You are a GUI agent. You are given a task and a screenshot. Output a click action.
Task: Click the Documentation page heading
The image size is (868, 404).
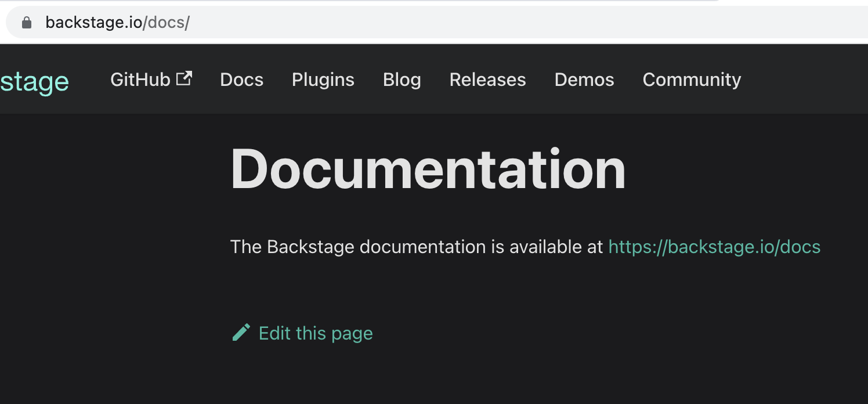point(428,168)
